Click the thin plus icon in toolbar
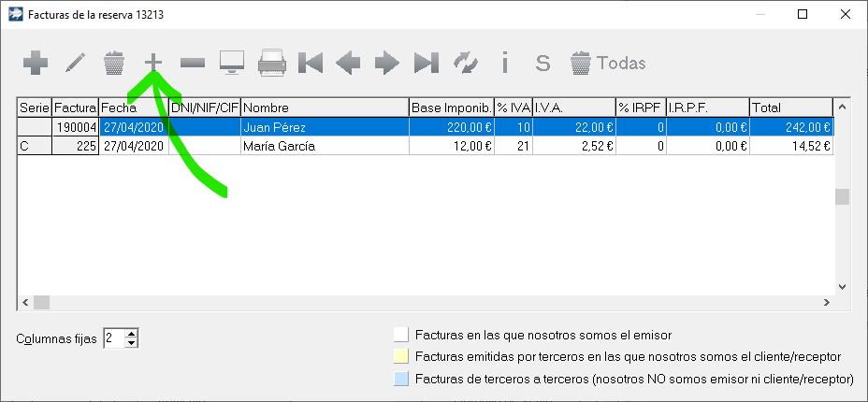The image size is (868, 402). pyautogui.click(x=153, y=62)
